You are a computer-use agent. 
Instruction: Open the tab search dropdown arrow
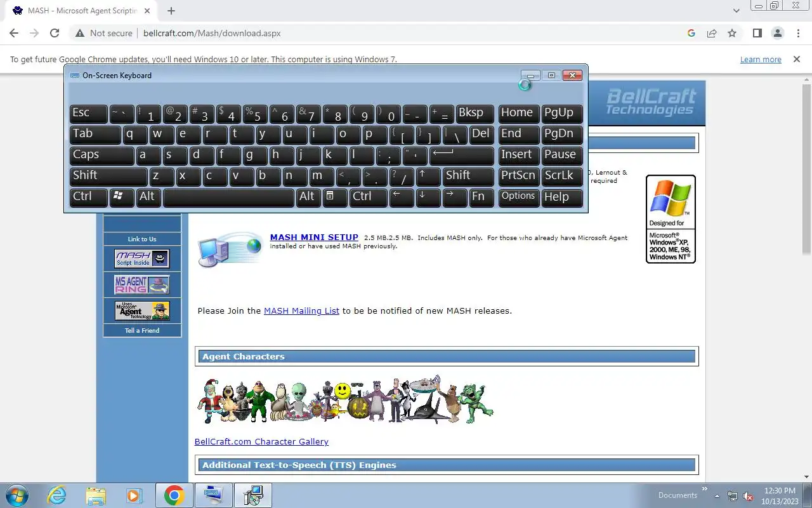coord(736,11)
